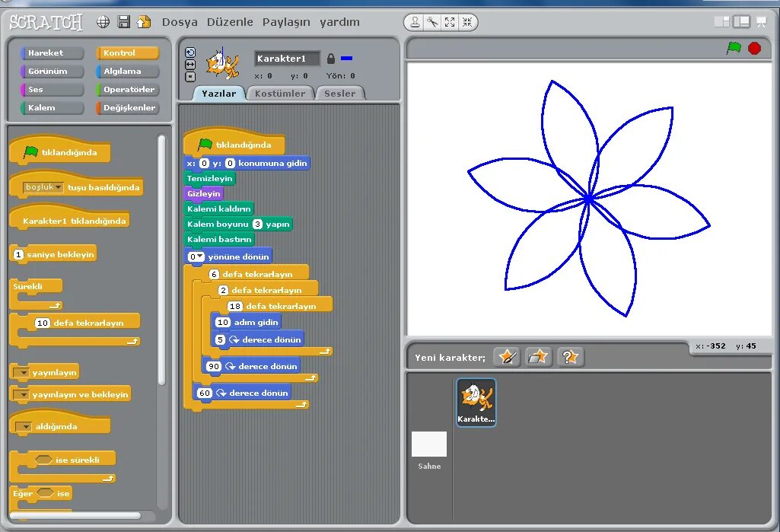Image resolution: width=780 pixels, height=532 pixels.
Task: Click the share project icon
Action: [144, 22]
